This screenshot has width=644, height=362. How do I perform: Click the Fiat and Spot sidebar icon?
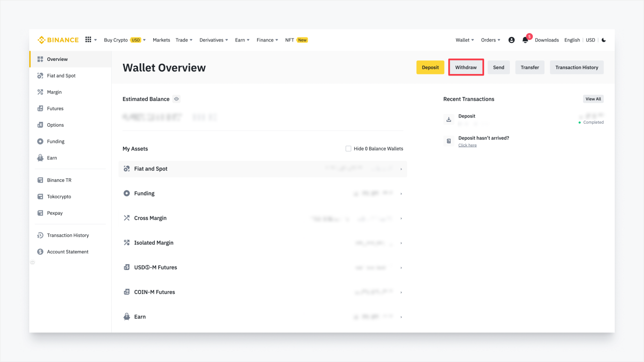(x=40, y=76)
